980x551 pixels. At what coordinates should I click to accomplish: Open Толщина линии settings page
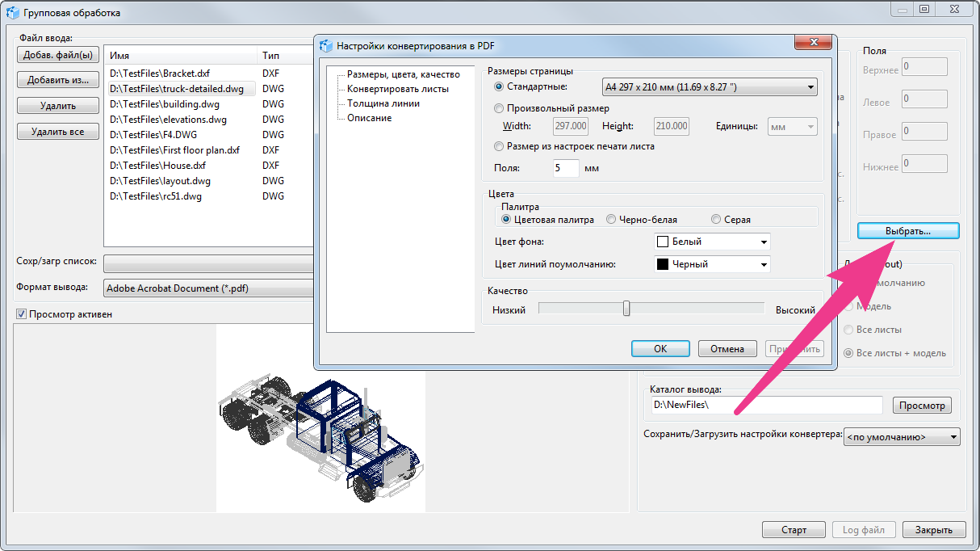coord(383,103)
